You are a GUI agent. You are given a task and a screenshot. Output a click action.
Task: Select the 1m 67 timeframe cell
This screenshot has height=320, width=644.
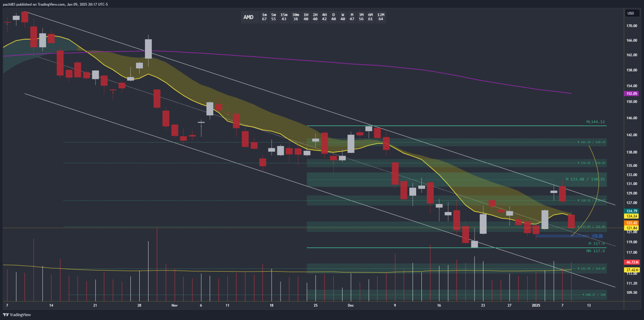(x=264, y=17)
